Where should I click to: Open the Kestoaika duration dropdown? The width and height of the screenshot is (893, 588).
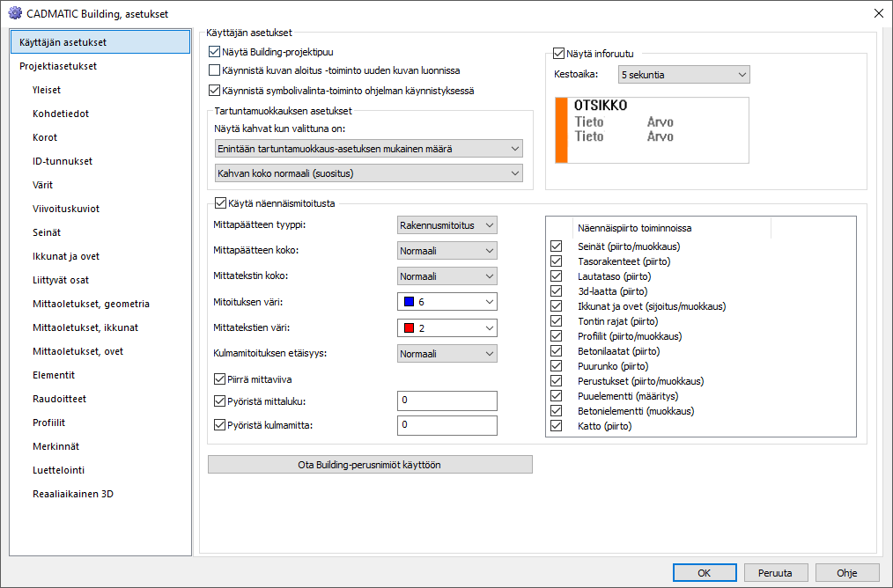click(683, 75)
